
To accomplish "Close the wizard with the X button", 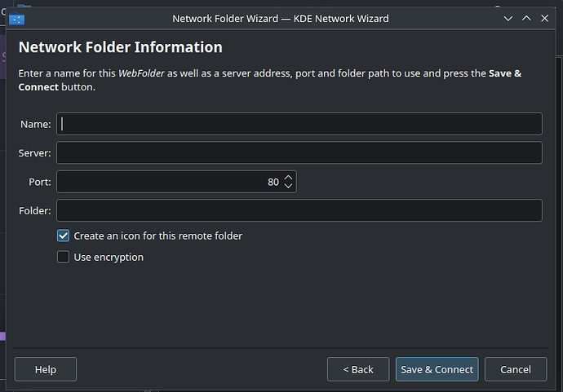I will pyautogui.click(x=545, y=18).
